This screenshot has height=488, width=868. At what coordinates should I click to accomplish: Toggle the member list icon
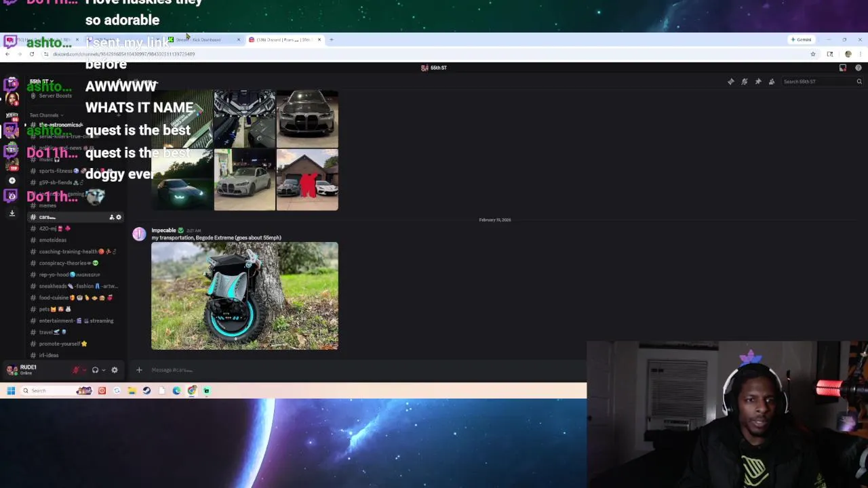[772, 81]
